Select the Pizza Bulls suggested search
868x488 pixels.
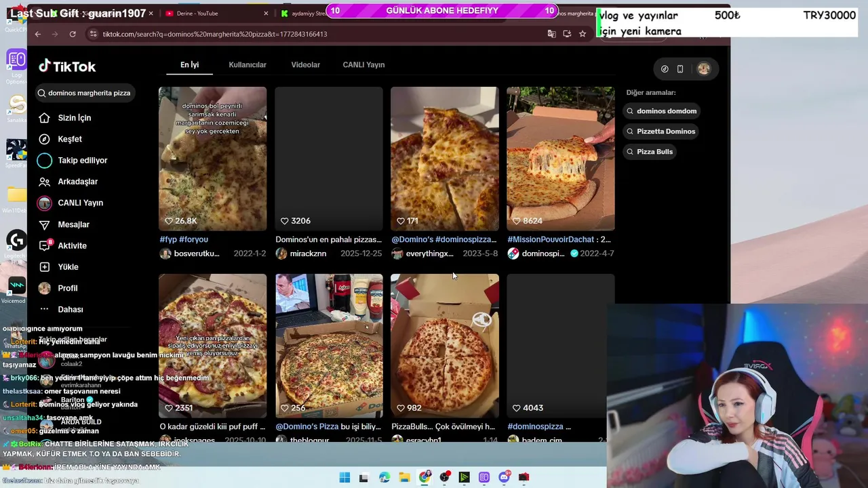pyautogui.click(x=650, y=152)
